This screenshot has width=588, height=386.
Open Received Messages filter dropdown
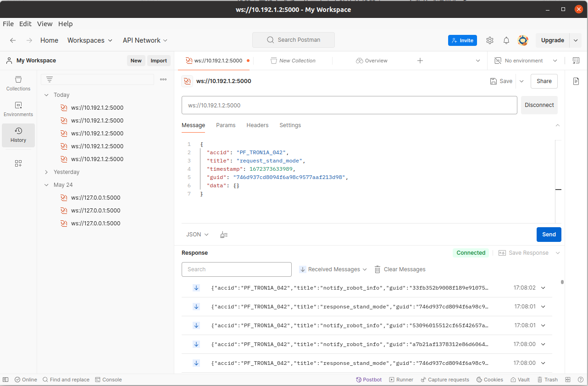click(x=333, y=269)
